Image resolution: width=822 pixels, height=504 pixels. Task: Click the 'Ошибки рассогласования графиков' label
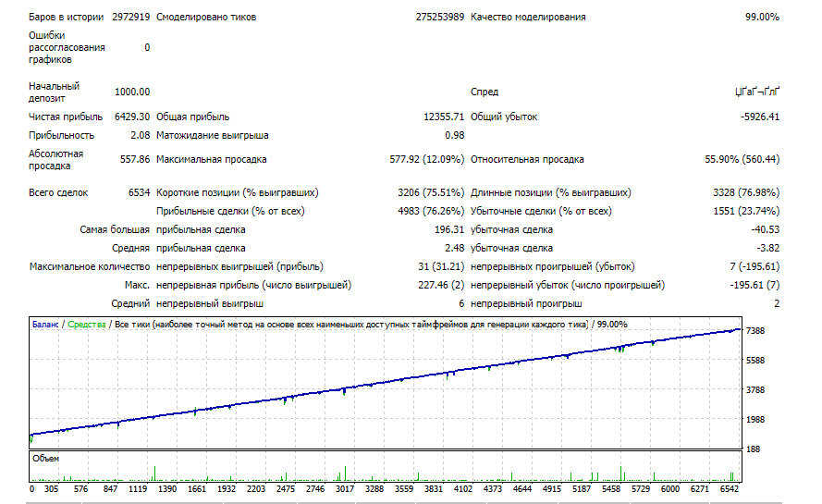[67, 47]
